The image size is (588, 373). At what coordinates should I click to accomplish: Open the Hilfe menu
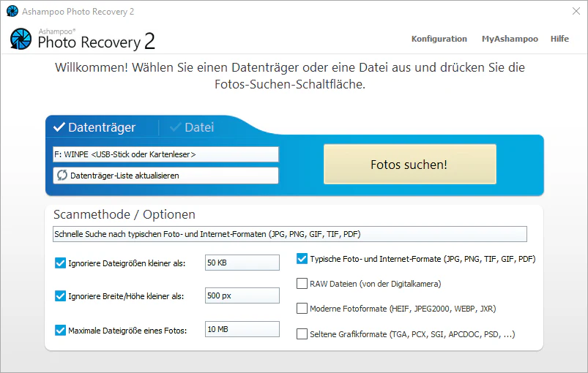pyautogui.click(x=559, y=39)
